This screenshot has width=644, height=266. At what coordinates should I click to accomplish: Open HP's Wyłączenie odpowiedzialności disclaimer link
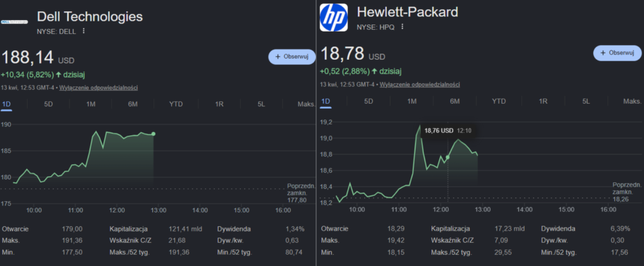point(419,84)
